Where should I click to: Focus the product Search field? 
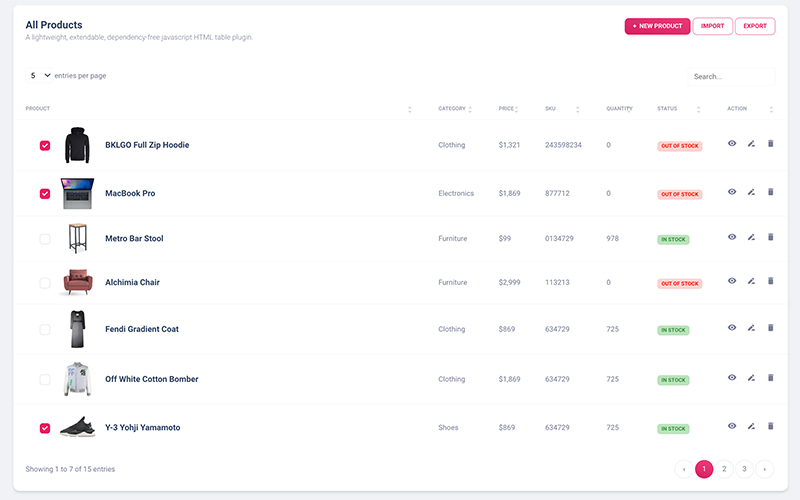tap(732, 76)
